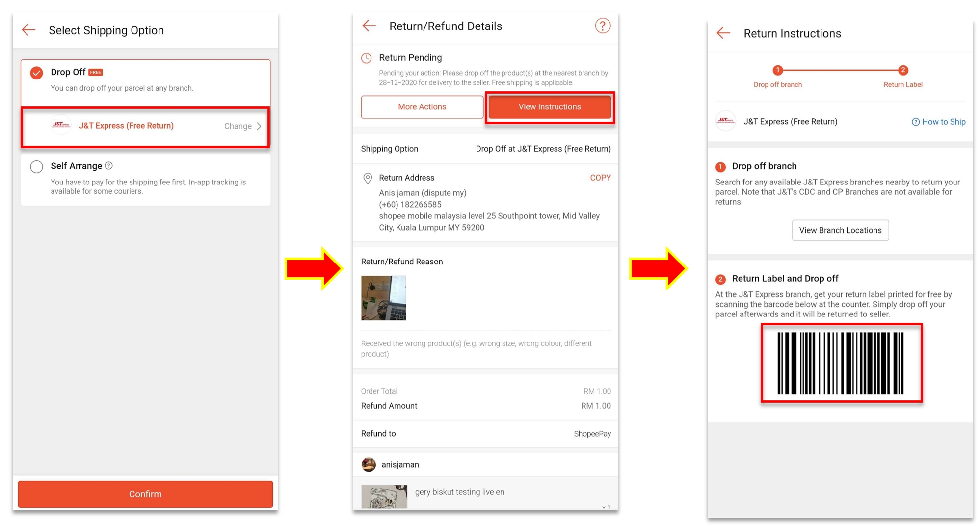Click the View Instructions button
The height and width of the screenshot is (526, 980).
[x=550, y=107]
